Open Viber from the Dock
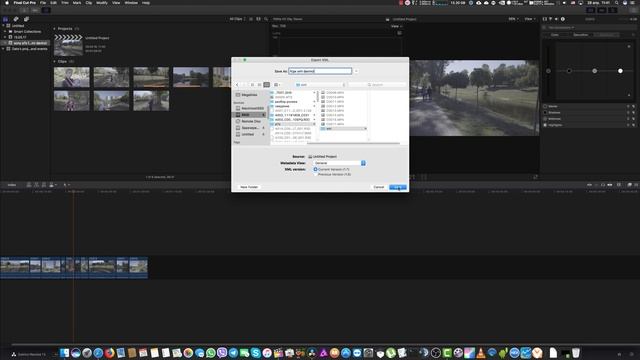The width and height of the screenshot is (640, 360). pyautogui.click(x=222, y=353)
